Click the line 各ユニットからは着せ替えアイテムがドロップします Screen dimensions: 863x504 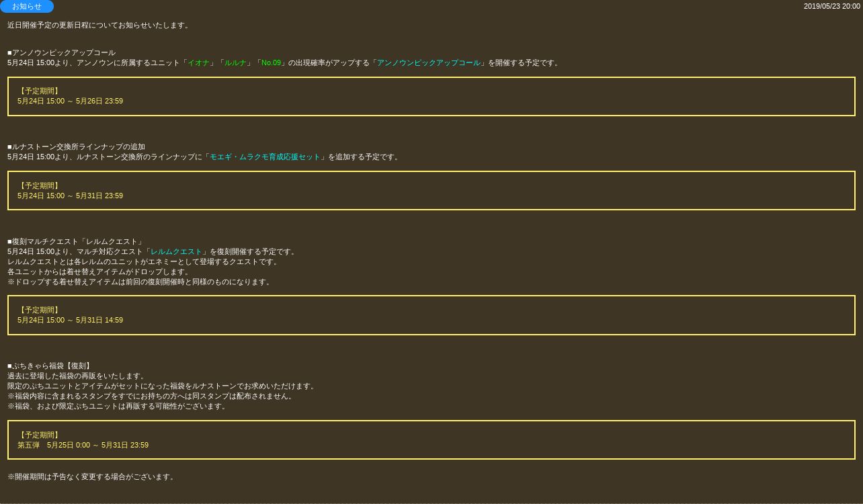(99, 272)
